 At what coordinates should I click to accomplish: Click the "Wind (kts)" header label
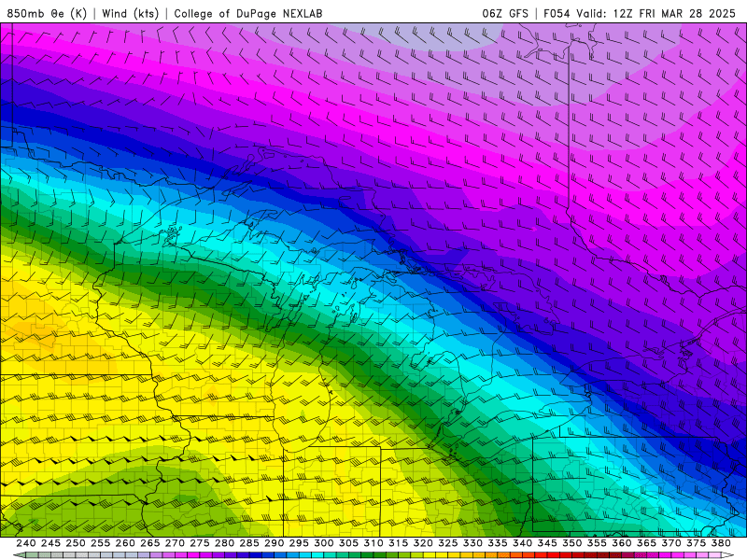coord(130,13)
